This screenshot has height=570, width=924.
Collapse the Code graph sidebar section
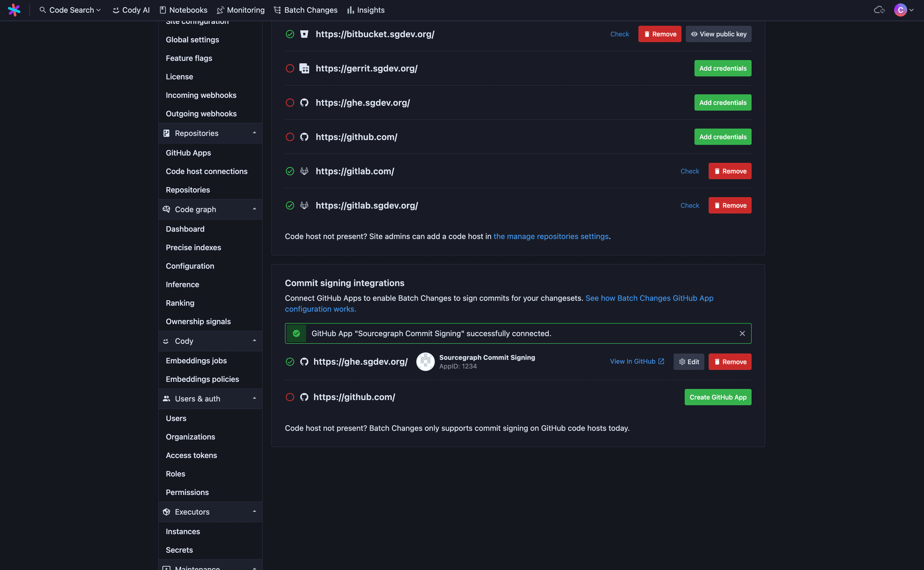tap(210, 209)
